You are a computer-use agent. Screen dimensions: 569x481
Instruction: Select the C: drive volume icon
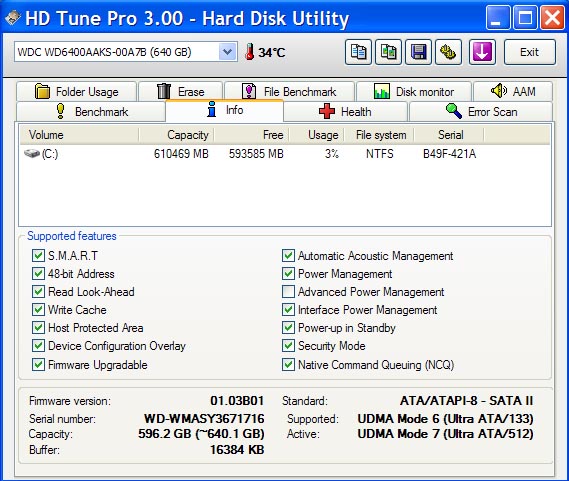tap(32, 154)
